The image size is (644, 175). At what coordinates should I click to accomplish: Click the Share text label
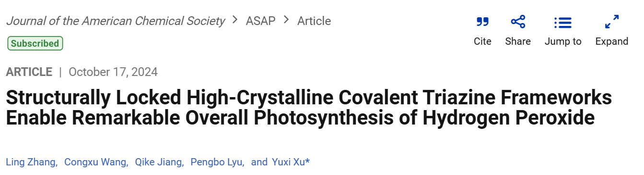pos(518,41)
